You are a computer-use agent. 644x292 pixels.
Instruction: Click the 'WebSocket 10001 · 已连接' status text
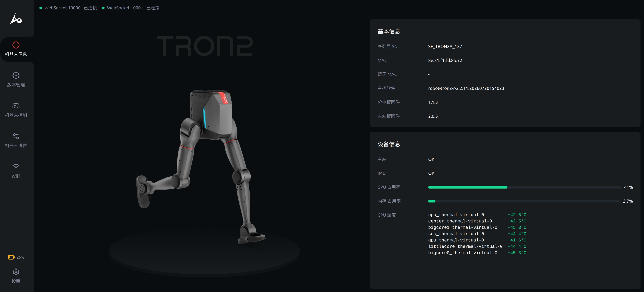133,8
